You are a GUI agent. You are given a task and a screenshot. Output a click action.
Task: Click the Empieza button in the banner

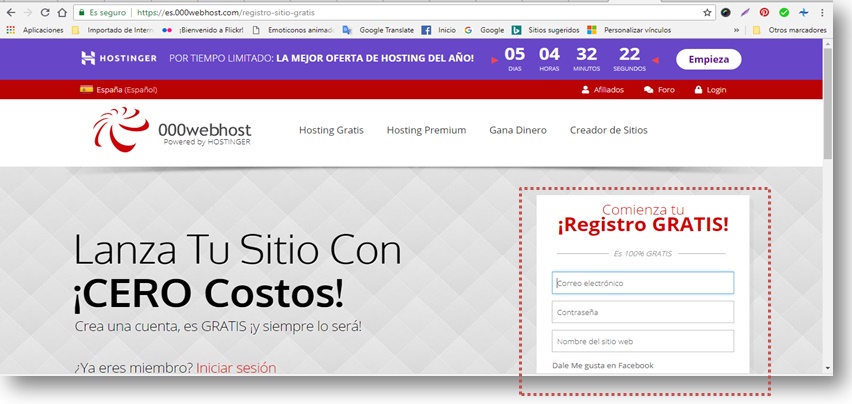pyautogui.click(x=709, y=59)
